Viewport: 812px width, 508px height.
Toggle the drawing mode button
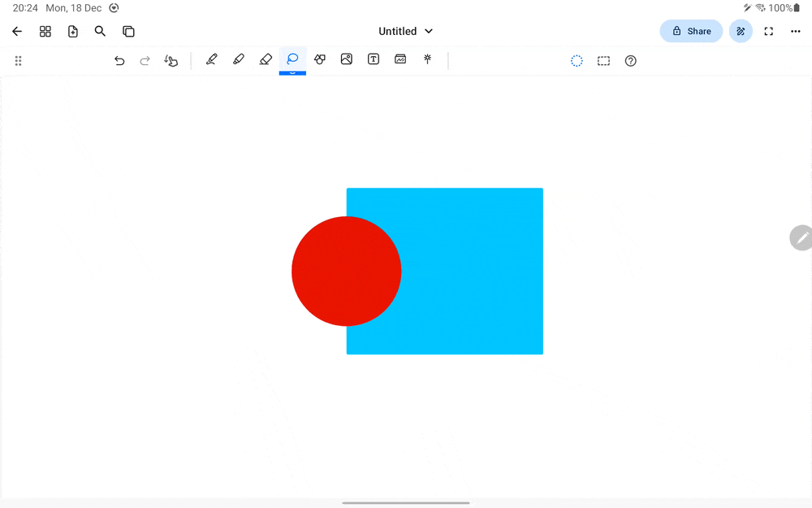[x=741, y=31]
